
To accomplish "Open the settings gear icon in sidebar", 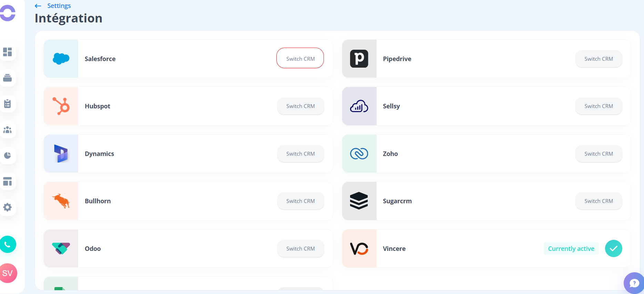I will 7,207.
